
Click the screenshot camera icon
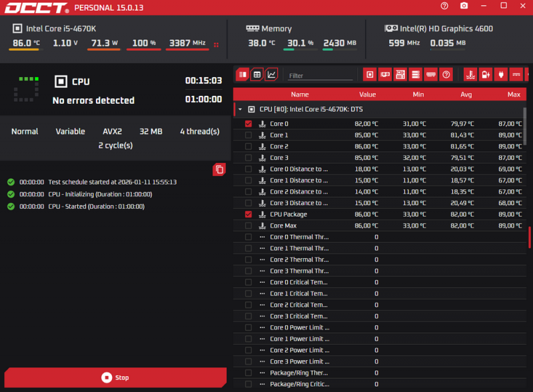point(464,6)
